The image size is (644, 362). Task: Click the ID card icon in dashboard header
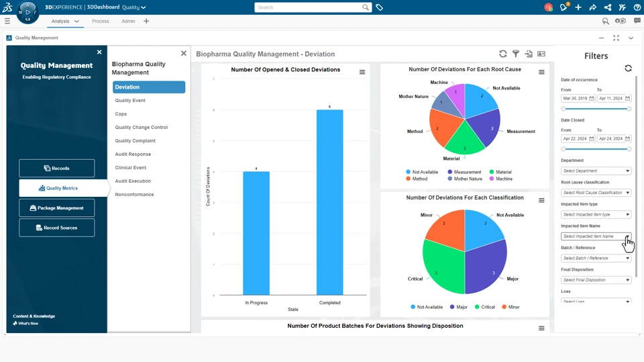541,54
